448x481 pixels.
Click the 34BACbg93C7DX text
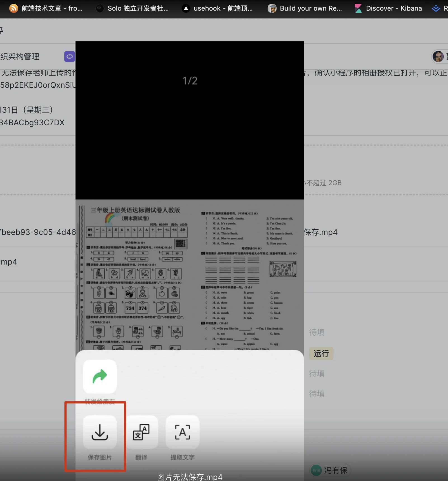(x=32, y=122)
